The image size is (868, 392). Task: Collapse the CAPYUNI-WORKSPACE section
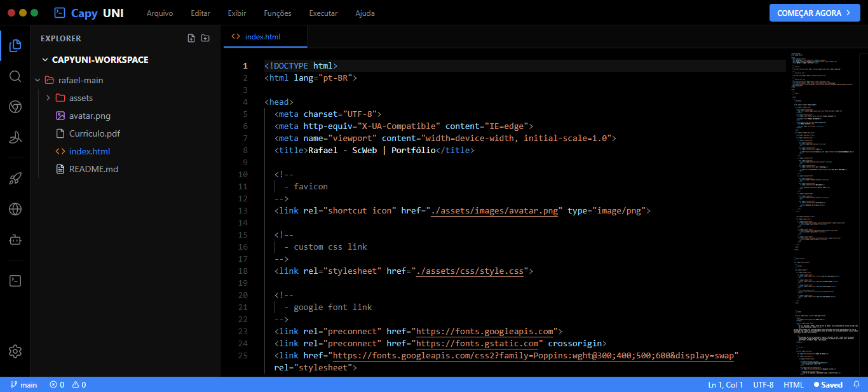45,60
